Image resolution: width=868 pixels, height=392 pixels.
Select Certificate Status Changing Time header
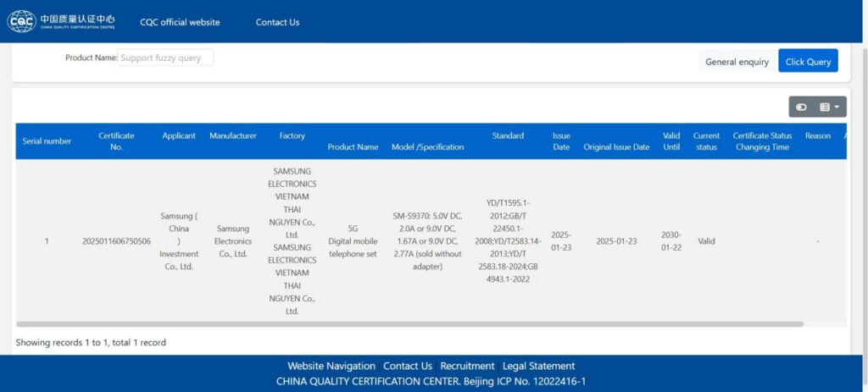(x=762, y=141)
